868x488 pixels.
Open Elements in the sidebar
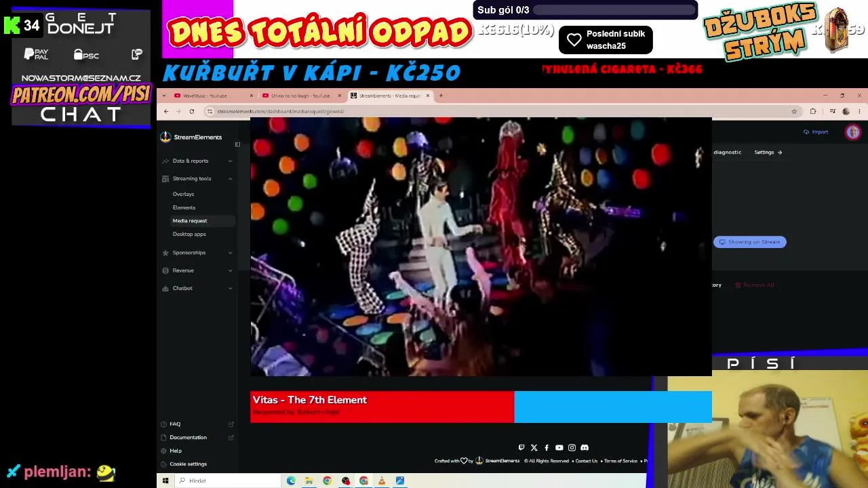point(184,207)
